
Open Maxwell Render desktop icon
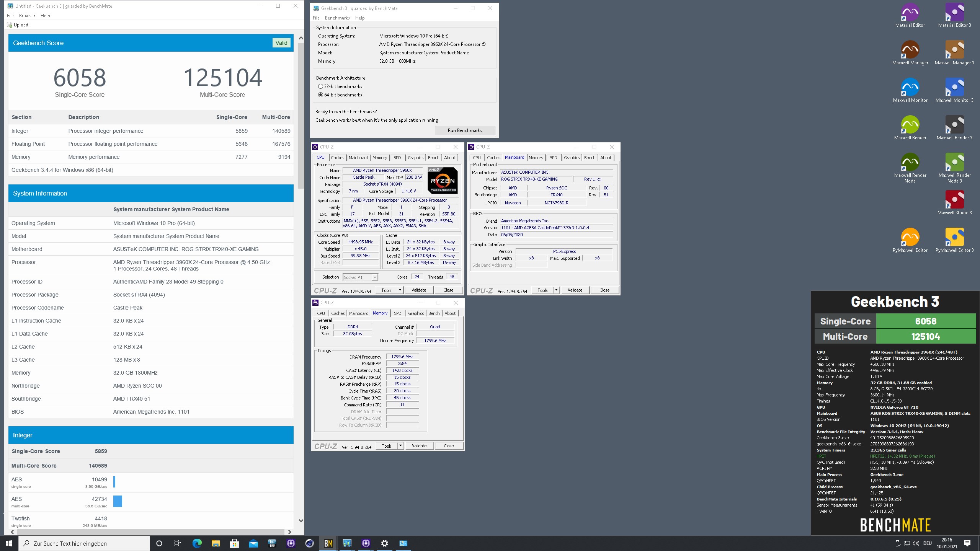910,128
